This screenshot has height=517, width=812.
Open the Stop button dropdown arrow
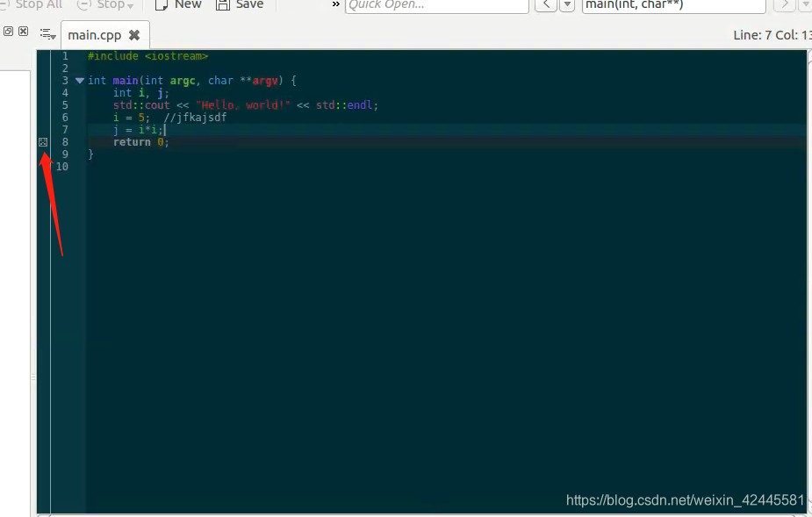(130, 5)
